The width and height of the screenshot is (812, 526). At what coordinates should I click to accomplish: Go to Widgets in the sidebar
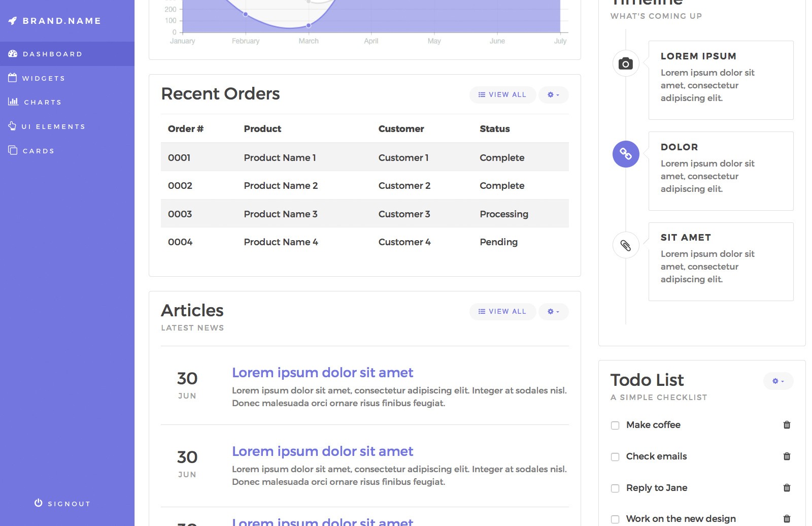pyautogui.click(x=44, y=78)
